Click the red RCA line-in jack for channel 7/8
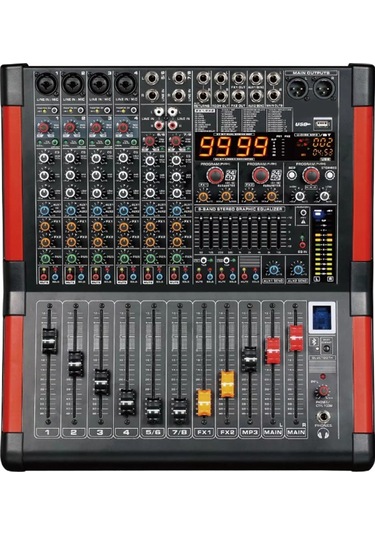The image size is (375, 535). (x=172, y=125)
